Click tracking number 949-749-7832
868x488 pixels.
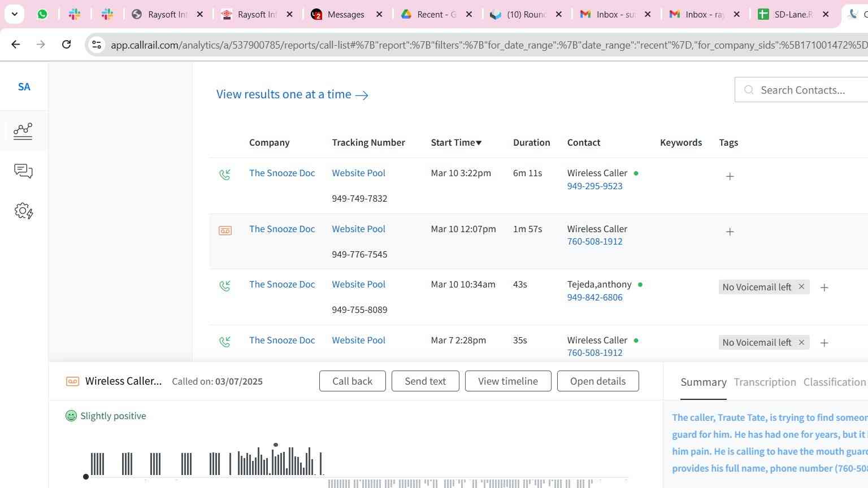(359, 198)
